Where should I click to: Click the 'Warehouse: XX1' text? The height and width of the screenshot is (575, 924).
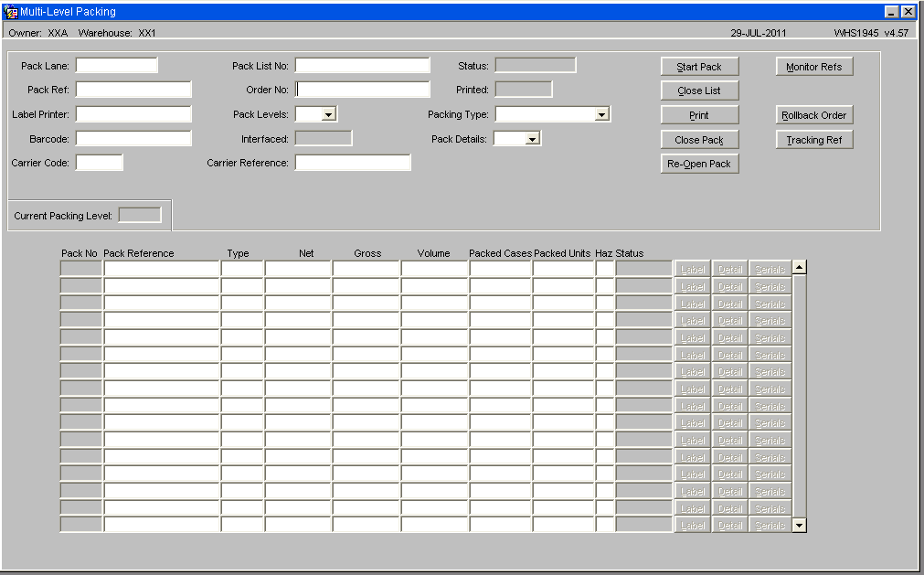(x=117, y=33)
